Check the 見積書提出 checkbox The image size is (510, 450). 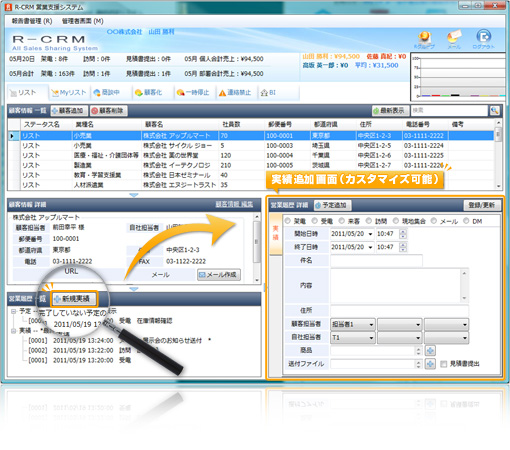coord(443,364)
